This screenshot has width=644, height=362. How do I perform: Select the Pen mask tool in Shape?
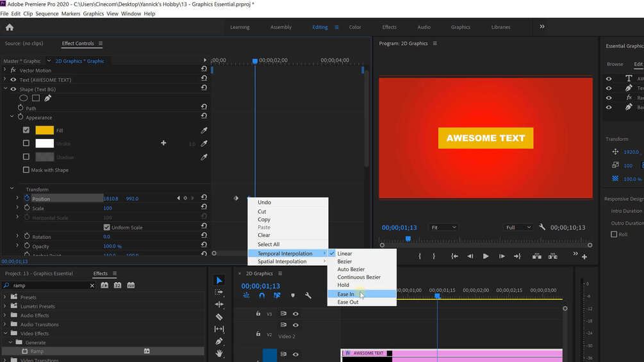point(47,98)
